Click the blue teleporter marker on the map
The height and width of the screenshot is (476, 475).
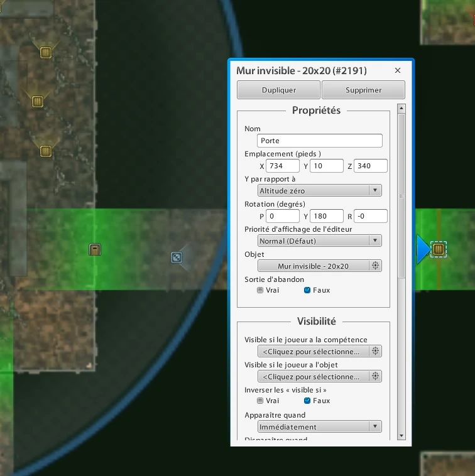point(177,257)
